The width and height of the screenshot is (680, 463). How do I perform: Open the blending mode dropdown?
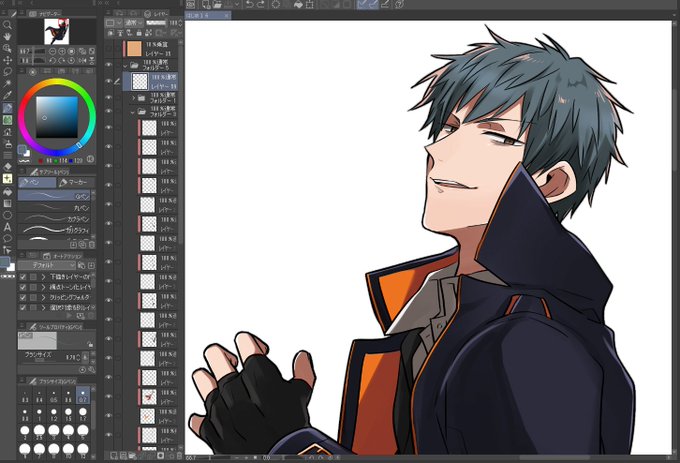134,23
